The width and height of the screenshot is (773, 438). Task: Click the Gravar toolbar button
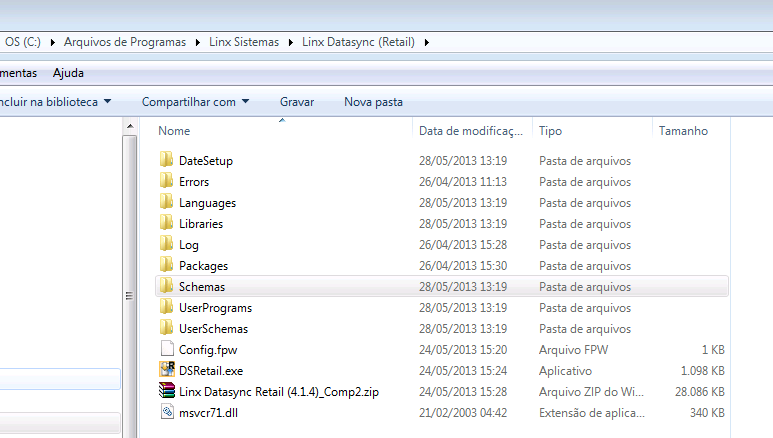pyautogui.click(x=297, y=102)
